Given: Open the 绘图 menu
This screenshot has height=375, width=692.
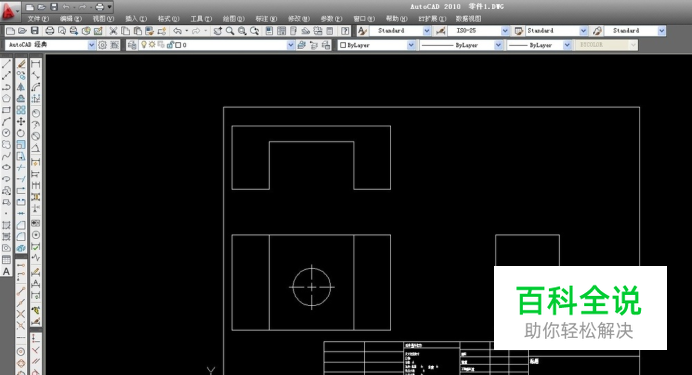Looking at the screenshot, I should [x=233, y=19].
